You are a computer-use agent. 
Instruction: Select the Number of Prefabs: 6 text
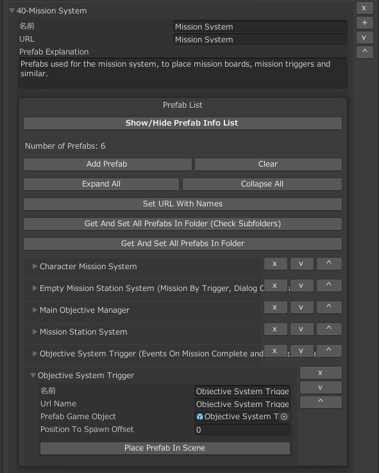[x=65, y=146]
